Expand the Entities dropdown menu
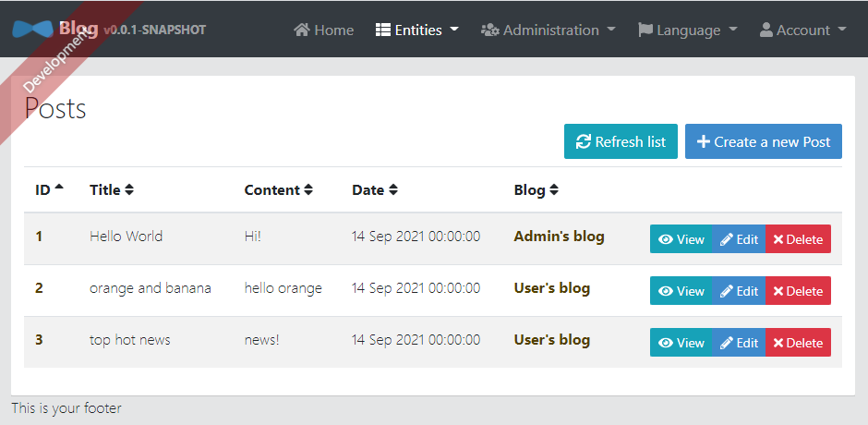Viewport: 868px width, 425px height. [x=416, y=30]
